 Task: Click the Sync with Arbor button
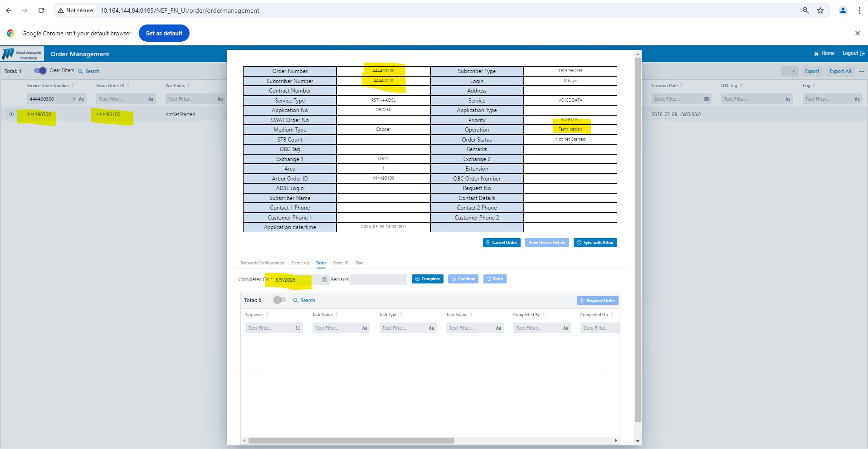click(x=595, y=243)
